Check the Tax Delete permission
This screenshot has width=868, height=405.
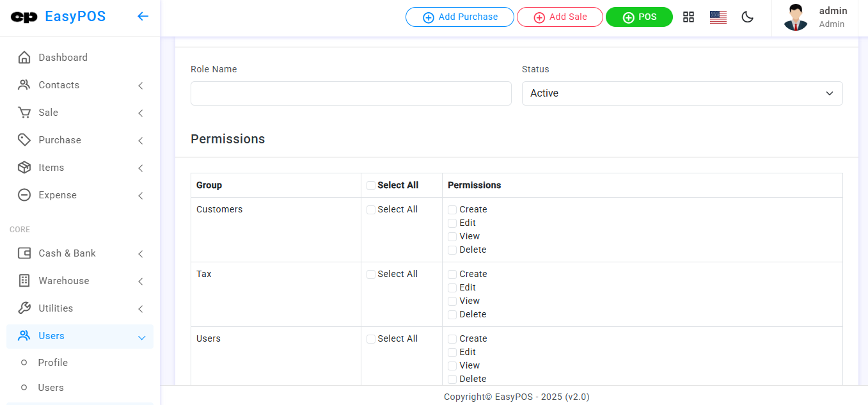pyautogui.click(x=452, y=315)
